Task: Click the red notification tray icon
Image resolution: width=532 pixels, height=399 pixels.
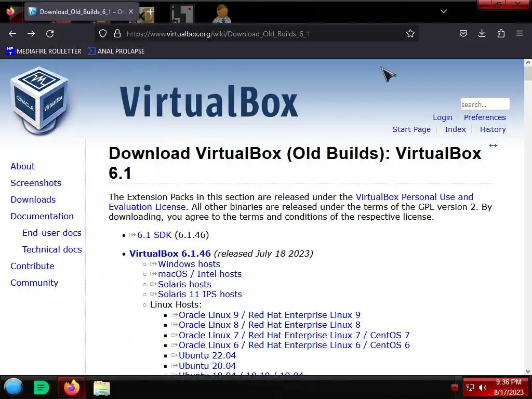Action: tap(455, 388)
